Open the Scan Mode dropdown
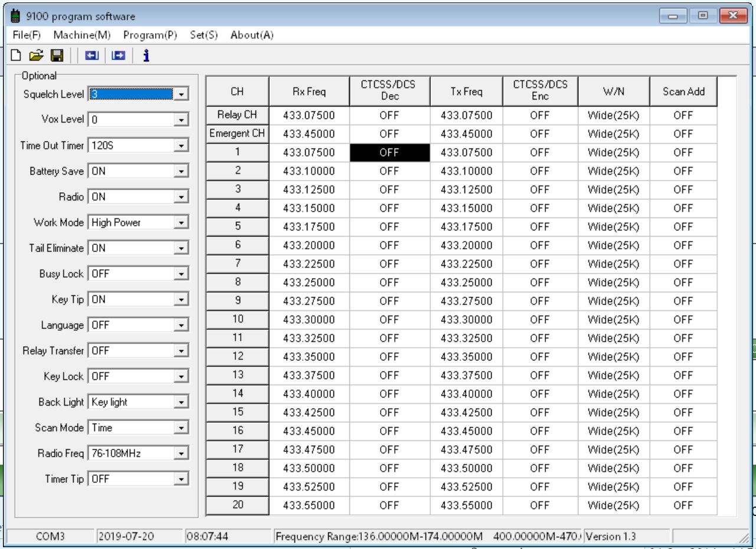Image resolution: width=756 pixels, height=549 pixels. pyautogui.click(x=182, y=428)
